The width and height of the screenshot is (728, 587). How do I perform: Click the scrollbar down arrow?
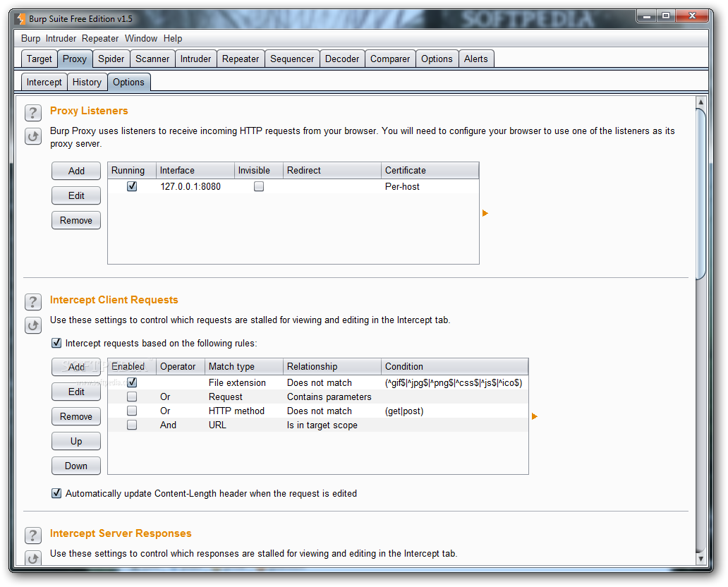700,559
